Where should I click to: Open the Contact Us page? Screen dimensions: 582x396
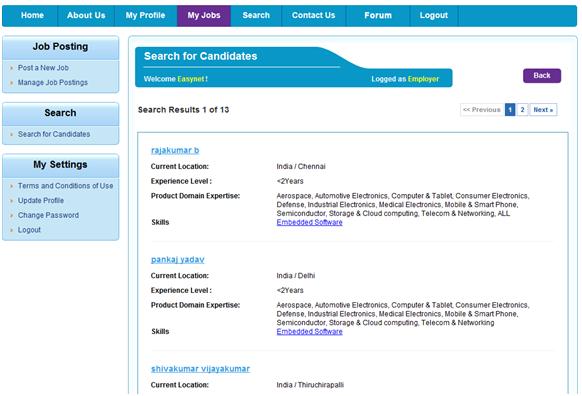313,16
